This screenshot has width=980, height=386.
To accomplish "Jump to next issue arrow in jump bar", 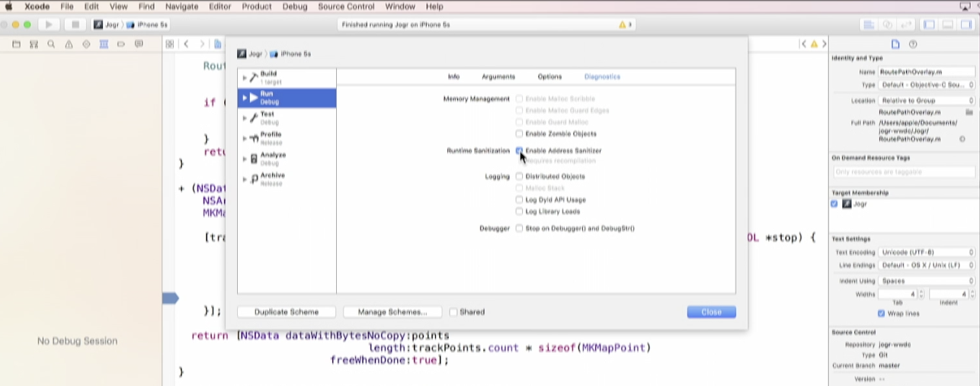I will tap(824, 44).
